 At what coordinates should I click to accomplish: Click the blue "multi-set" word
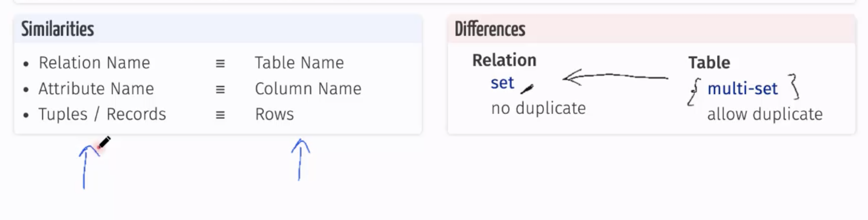pyautogui.click(x=743, y=89)
